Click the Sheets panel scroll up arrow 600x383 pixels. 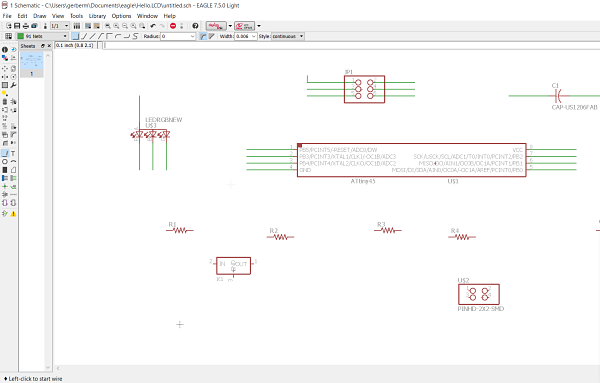pyautogui.click(x=48, y=55)
